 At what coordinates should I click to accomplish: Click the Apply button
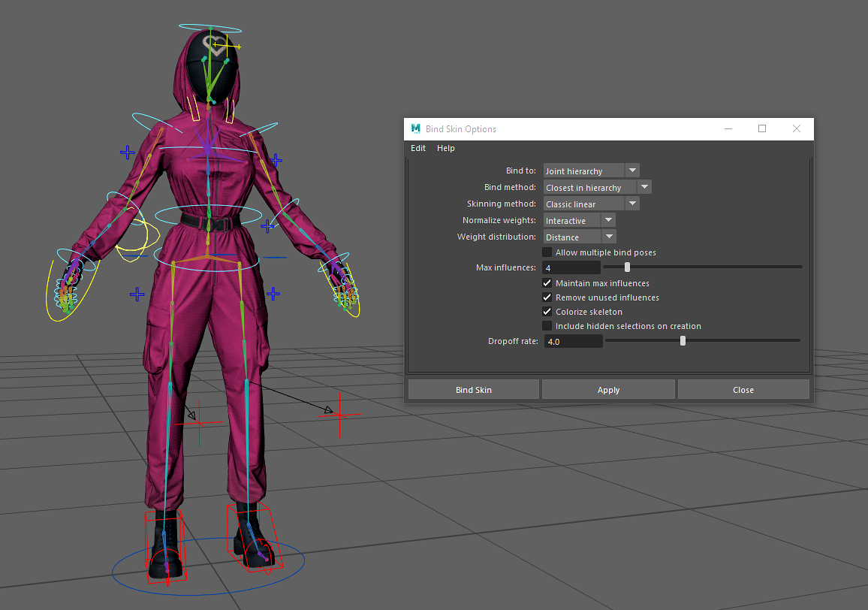coord(608,389)
